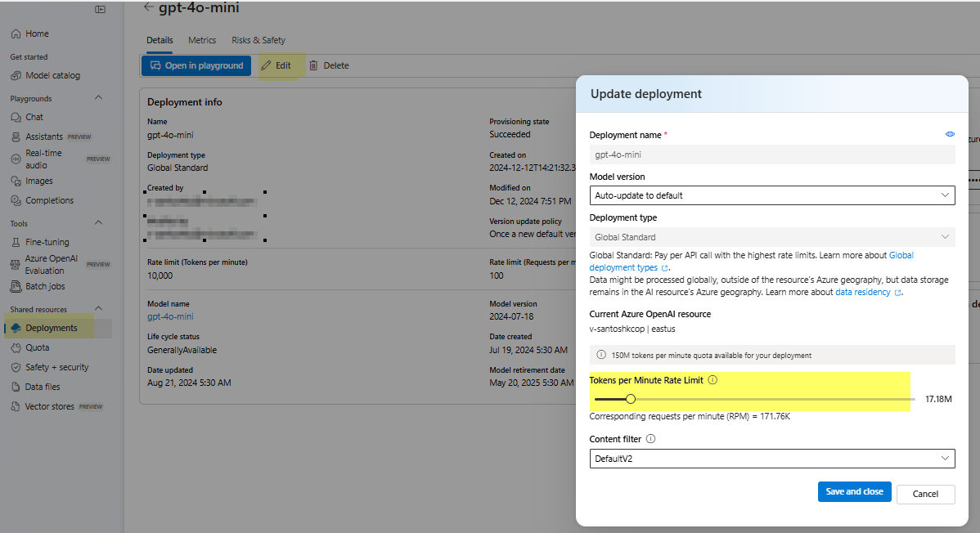This screenshot has height=533, width=980.
Task: Switch to the Details tab
Action: [160, 40]
